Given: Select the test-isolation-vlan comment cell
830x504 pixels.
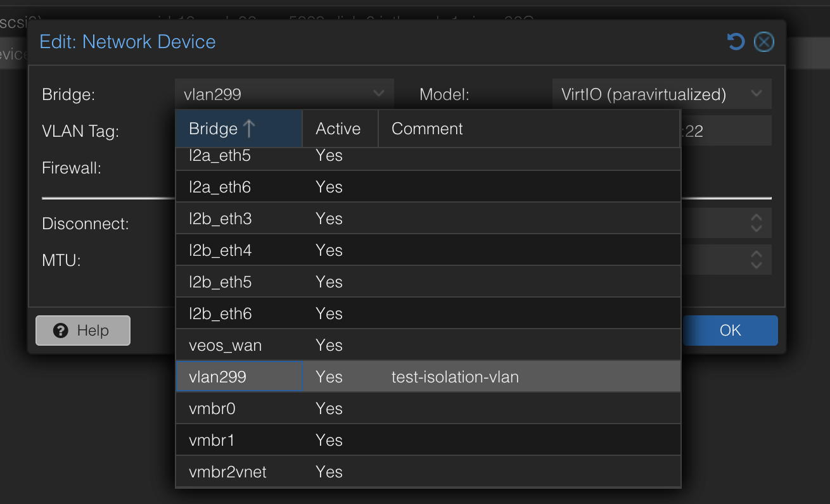Looking at the screenshot, I should (x=455, y=376).
